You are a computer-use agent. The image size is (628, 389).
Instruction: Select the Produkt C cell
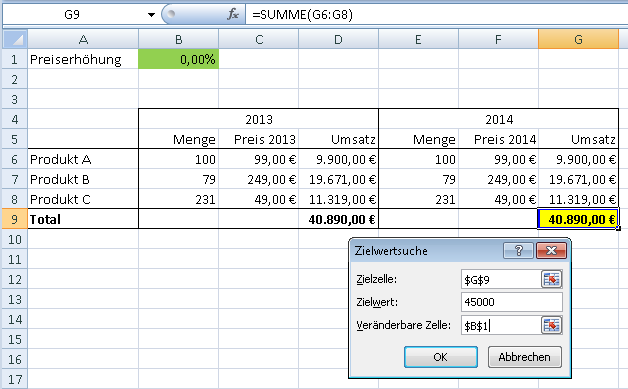coord(83,199)
